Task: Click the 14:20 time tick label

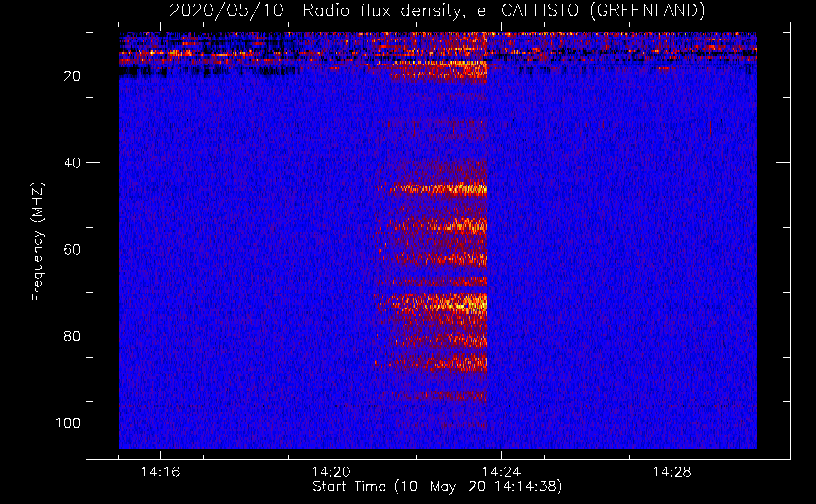Action: click(331, 472)
